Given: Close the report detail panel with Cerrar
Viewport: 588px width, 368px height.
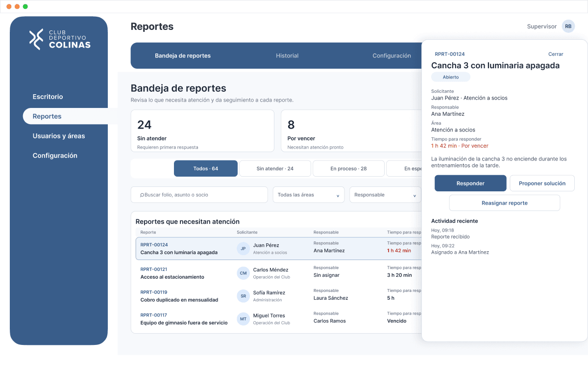Looking at the screenshot, I should click(x=556, y=54).
